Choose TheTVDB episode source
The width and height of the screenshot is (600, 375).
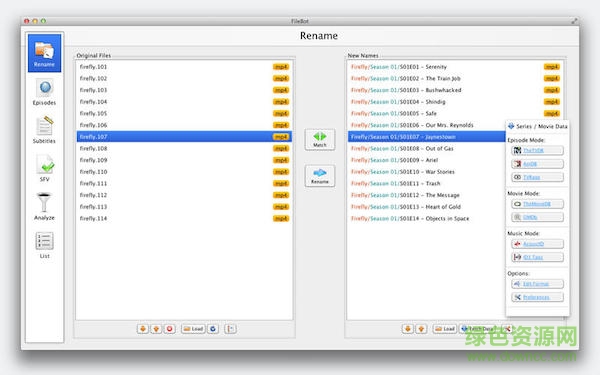(537, 150)
